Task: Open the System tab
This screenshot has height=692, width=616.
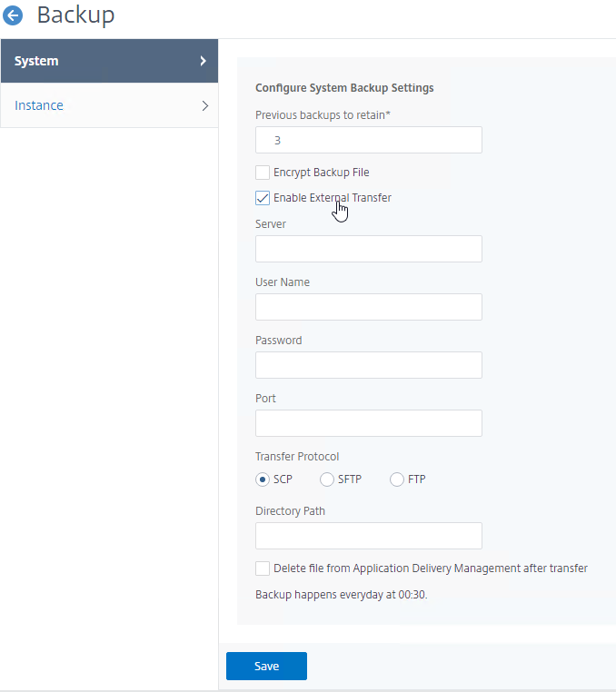Action: tap(110, 61)
